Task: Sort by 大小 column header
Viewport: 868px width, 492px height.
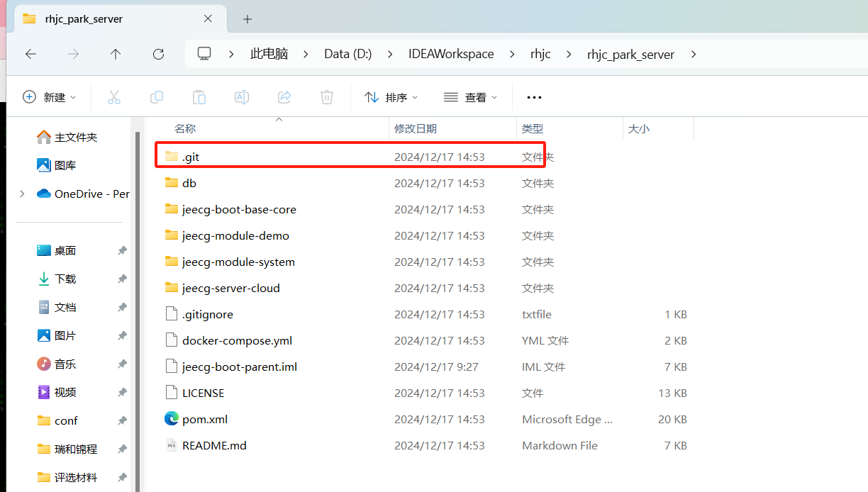Action: (x=639, y=128)
